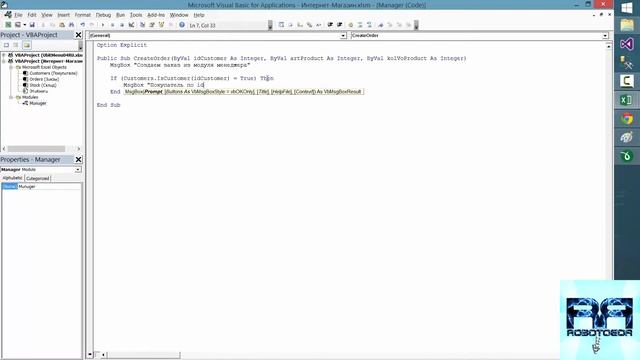Close the Project - VBAProject panel
The height and width of the screenshot is (360, 640).
[x=78, y=35]
